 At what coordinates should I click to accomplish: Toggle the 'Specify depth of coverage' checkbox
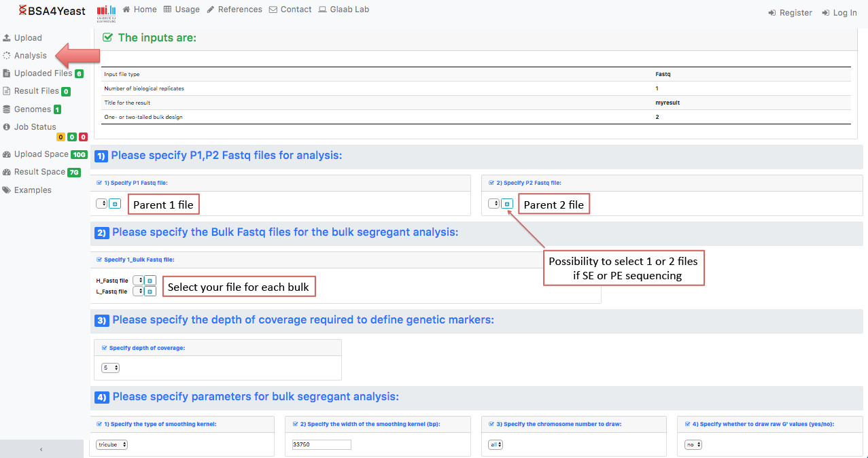coord(104,348)
